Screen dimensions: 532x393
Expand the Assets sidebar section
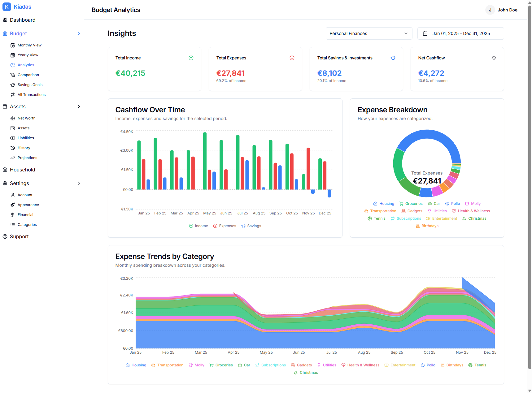pos(79,106)
